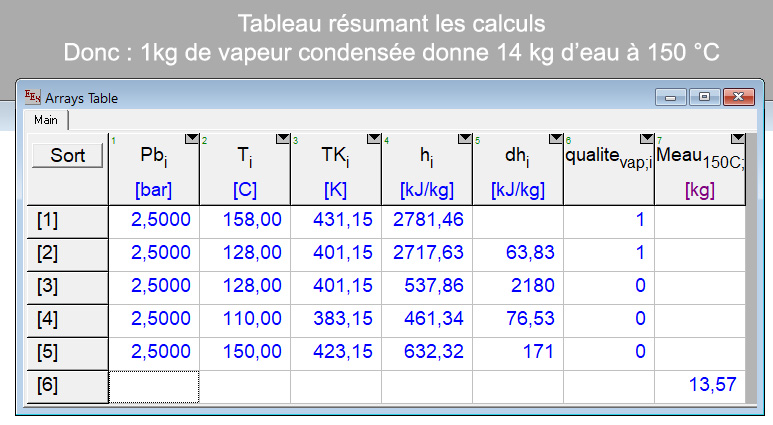
Task: Click the [C] units label
Action: (245, 190)
